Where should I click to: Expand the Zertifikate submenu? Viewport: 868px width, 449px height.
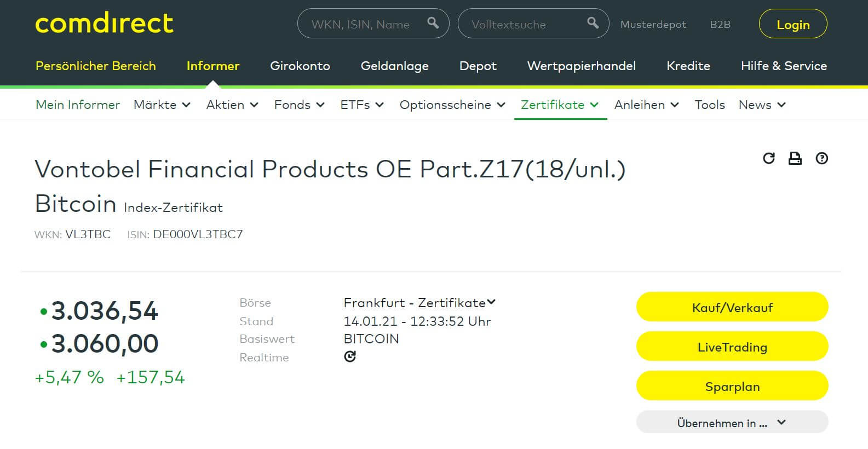click(x=560, y=105)
